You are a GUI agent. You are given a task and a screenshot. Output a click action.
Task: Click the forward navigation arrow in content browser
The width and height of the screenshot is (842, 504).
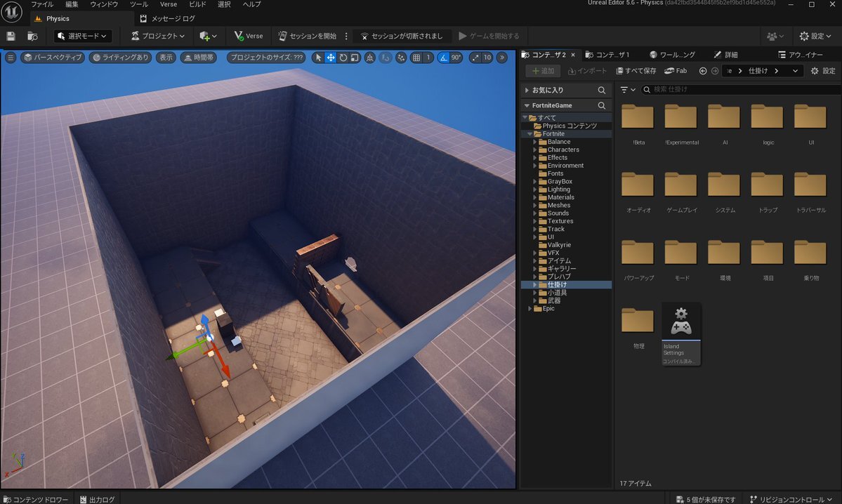pos(715,71)
